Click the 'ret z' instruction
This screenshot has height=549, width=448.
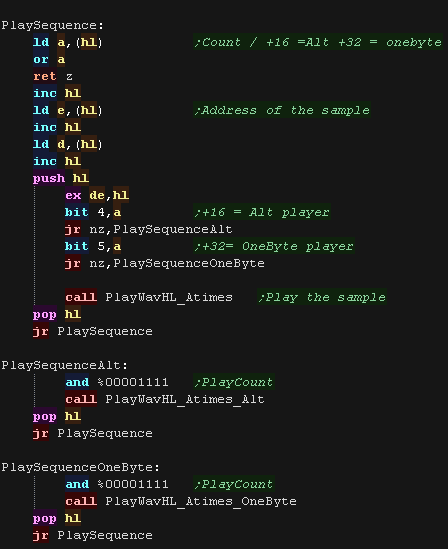point(53,76)
